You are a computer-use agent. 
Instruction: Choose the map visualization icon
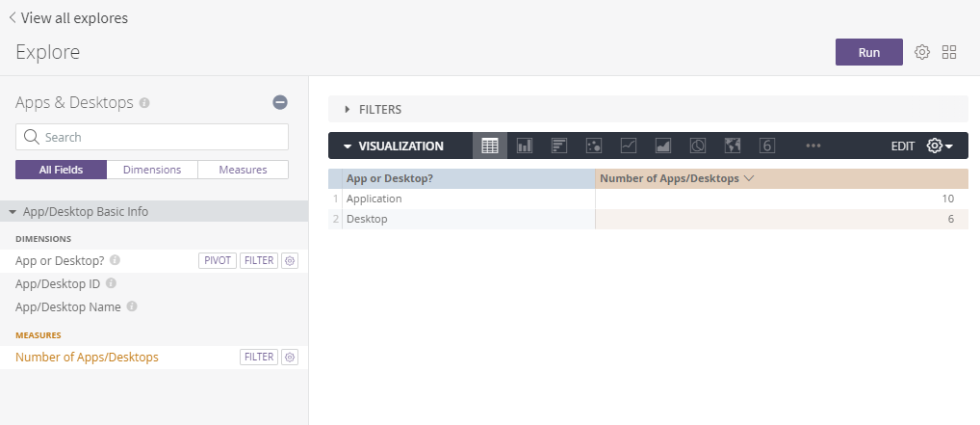733,146
